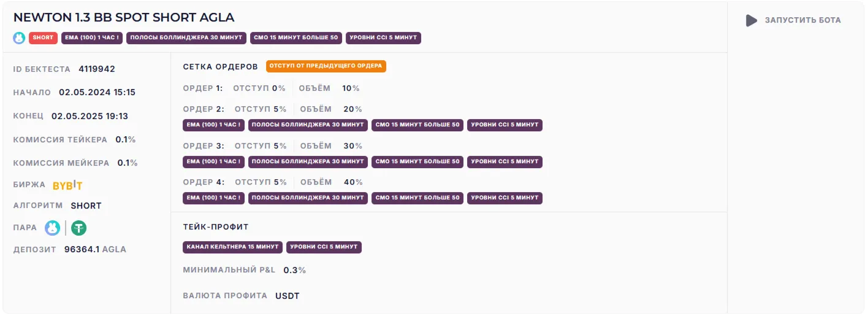This screenshot has width=868, height=316.
Task: Click the strategy title NEWTON 1.3 BB SPOT SHORT AGLA
Action: (124, 17)
